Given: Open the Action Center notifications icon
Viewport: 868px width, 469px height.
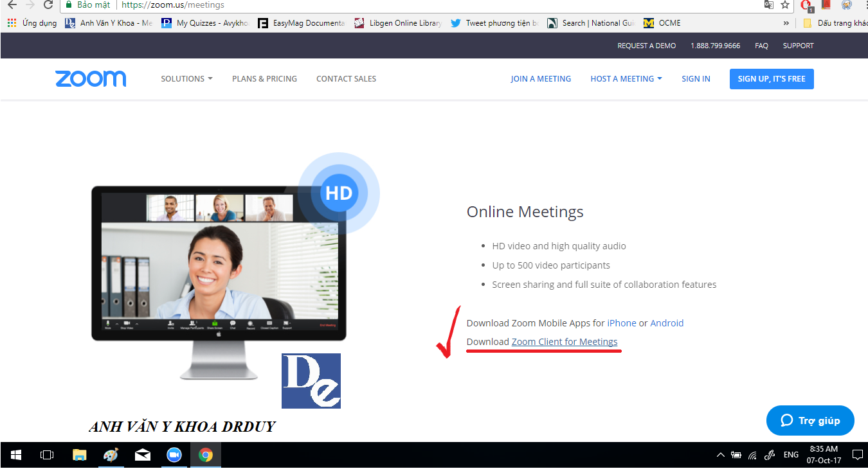Looking at the screenshot, I should pyautogui.click(x=857, y=455).
